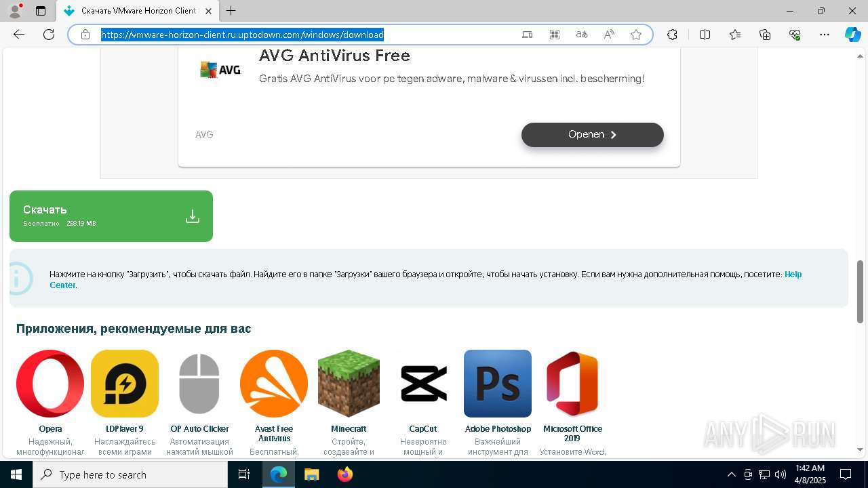Screen dimensions: 868x488
Task: Open the Copilot sidebar icon
Action: [852, 35]
